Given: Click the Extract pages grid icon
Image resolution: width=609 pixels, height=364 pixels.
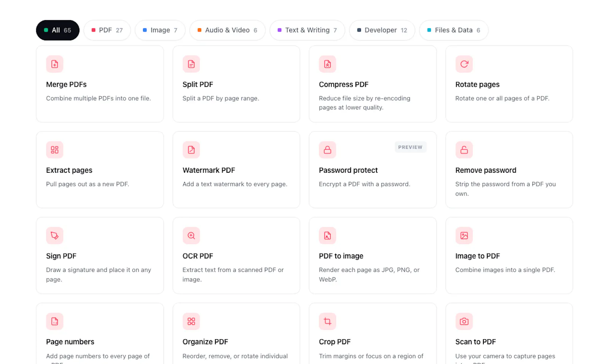Looking at the screenshot, I should click(54, 150).
